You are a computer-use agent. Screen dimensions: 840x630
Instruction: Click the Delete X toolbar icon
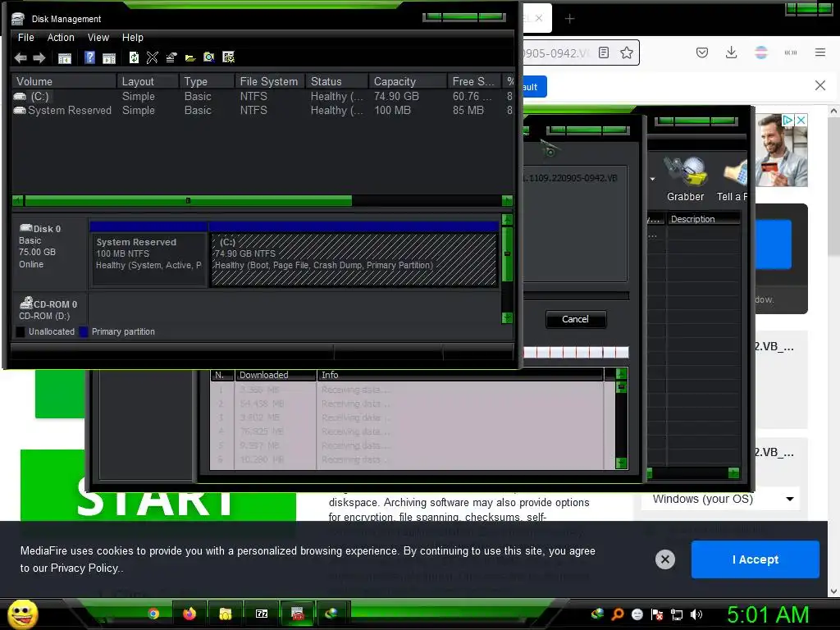pos(152,57)
